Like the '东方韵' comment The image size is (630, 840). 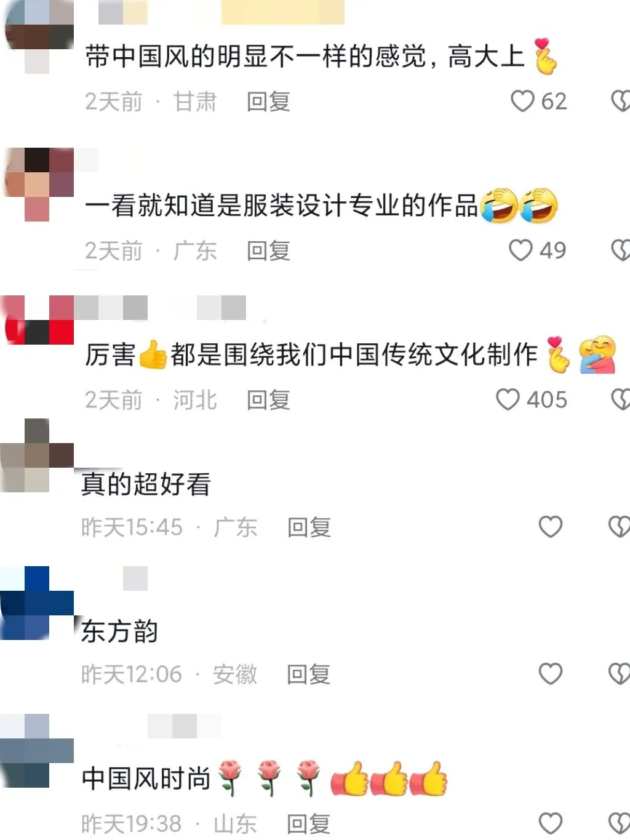pos(551,674)
